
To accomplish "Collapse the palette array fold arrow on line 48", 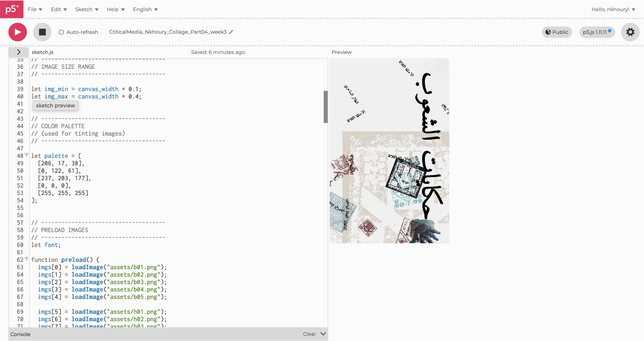I will (x=26, y=155).
